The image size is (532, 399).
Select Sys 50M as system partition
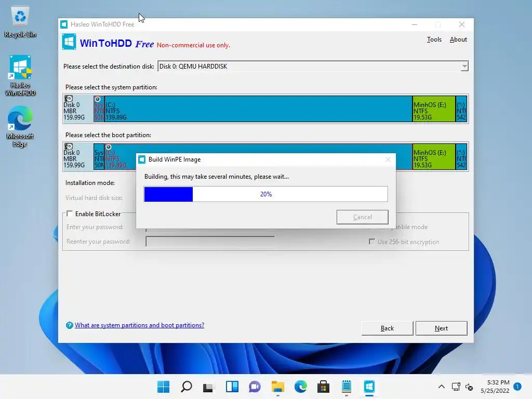99,109
